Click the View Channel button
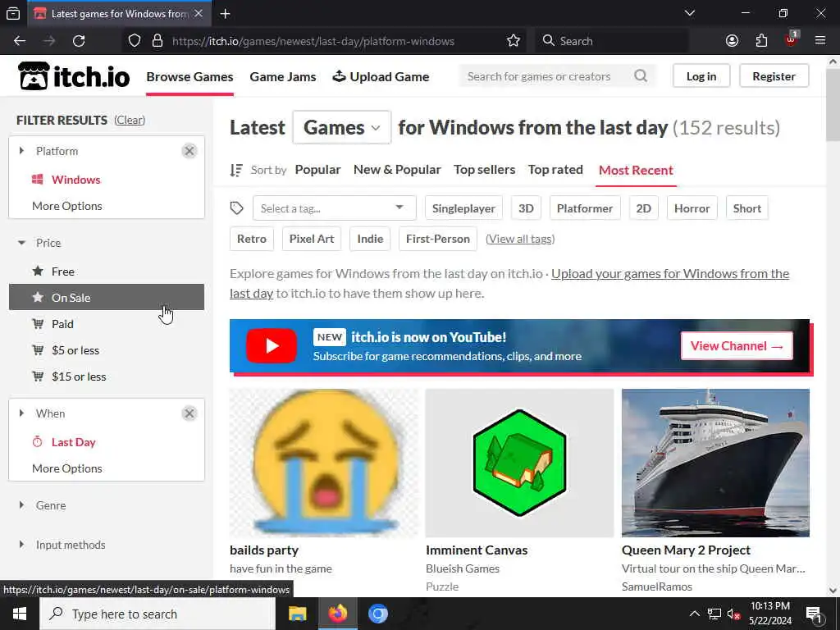The width and height of the screenshot is (840, 630). click(737, 346)
